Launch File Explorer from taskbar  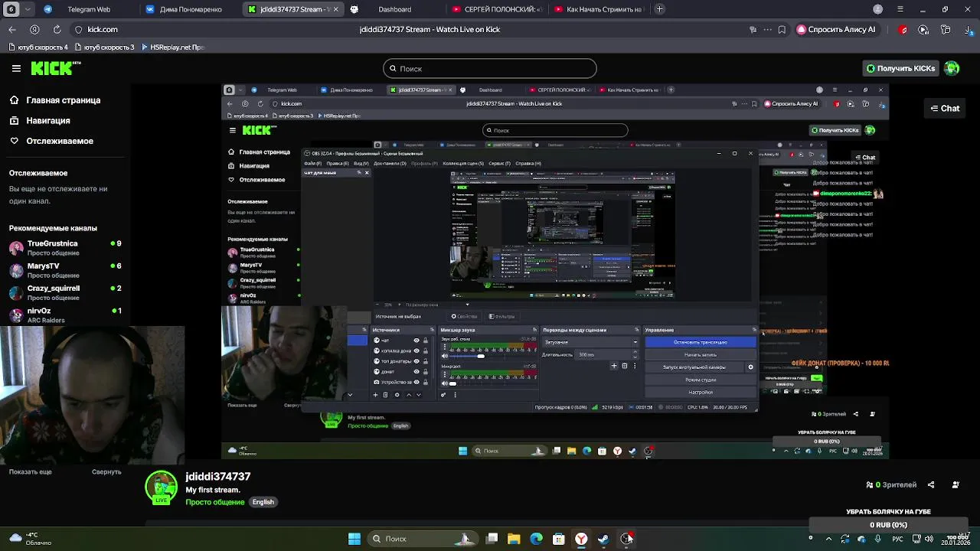pyautogui.click(x=514, y=539)
